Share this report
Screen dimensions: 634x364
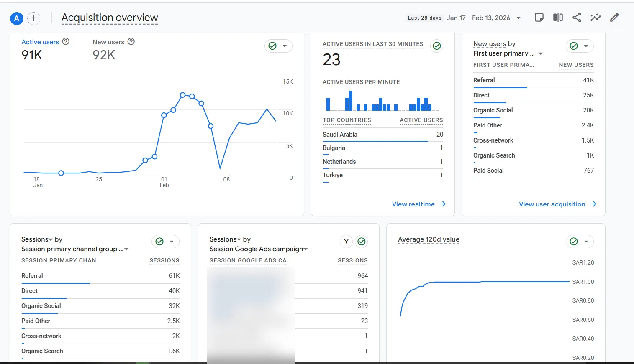pyautogui.click(x=577, y=18)
